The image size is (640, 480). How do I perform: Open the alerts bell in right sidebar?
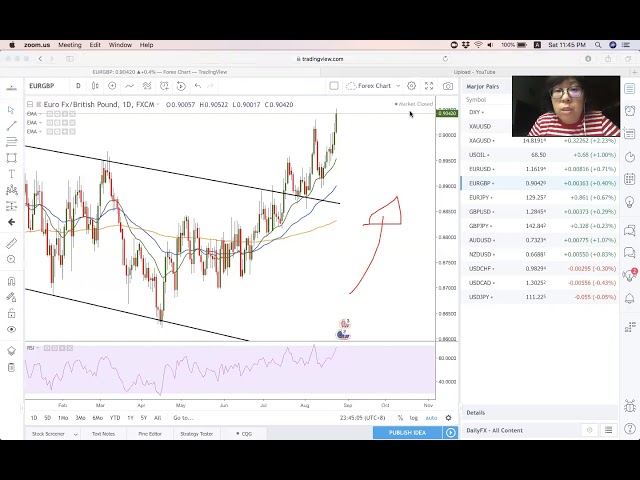tap(630, 299)
